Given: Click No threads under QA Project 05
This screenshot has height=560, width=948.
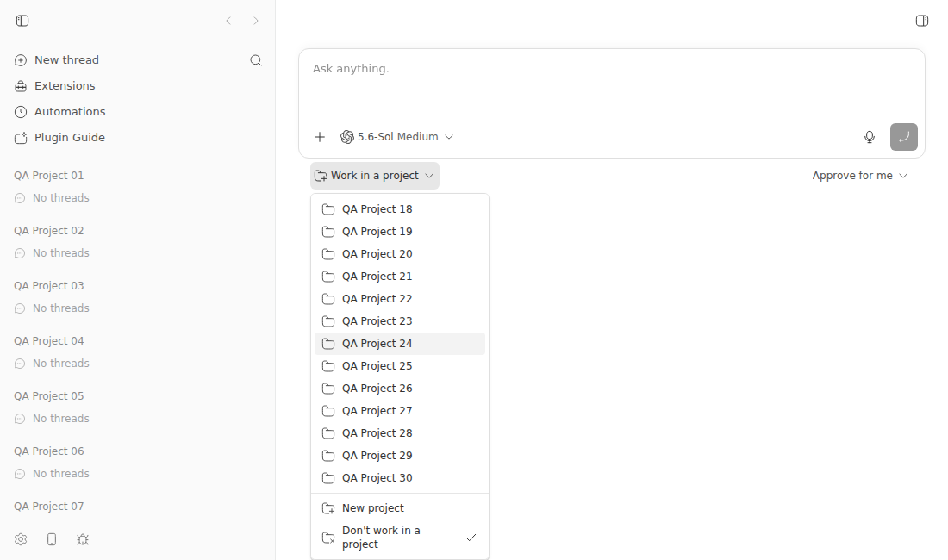Looking at the screenshot, I should [x=60, y=419].
